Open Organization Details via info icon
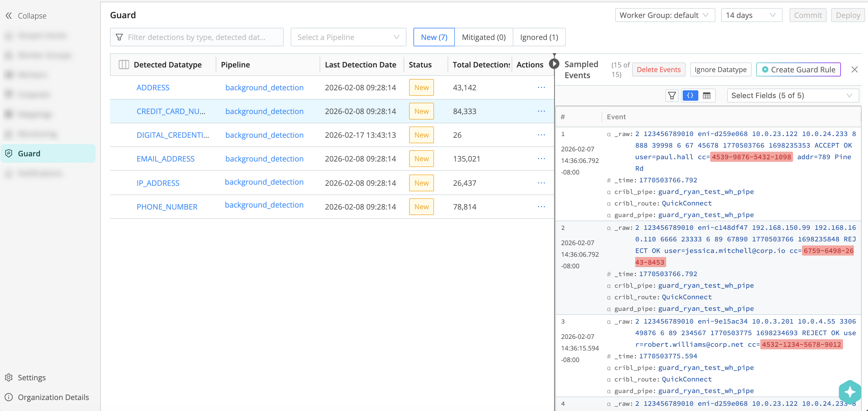Image resolution: width=868 pixels, height=411 pixels. (x=53, y=397)
